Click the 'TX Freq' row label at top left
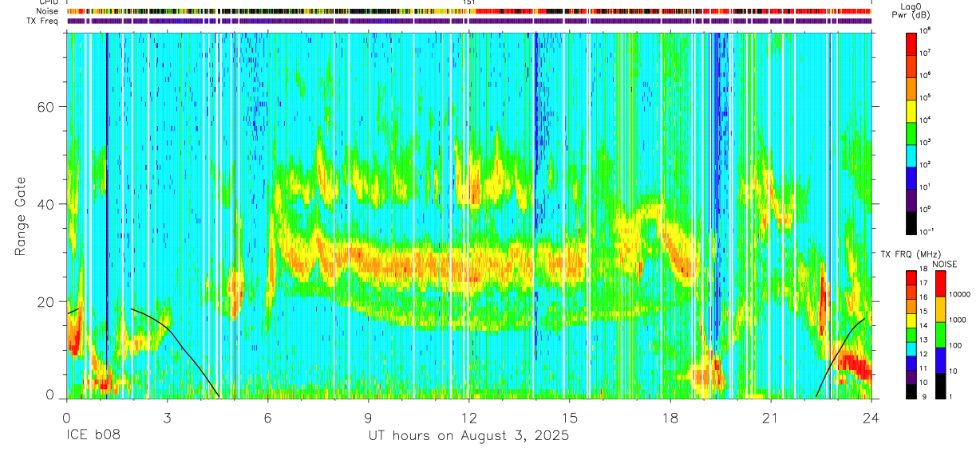 coord(43,21)
